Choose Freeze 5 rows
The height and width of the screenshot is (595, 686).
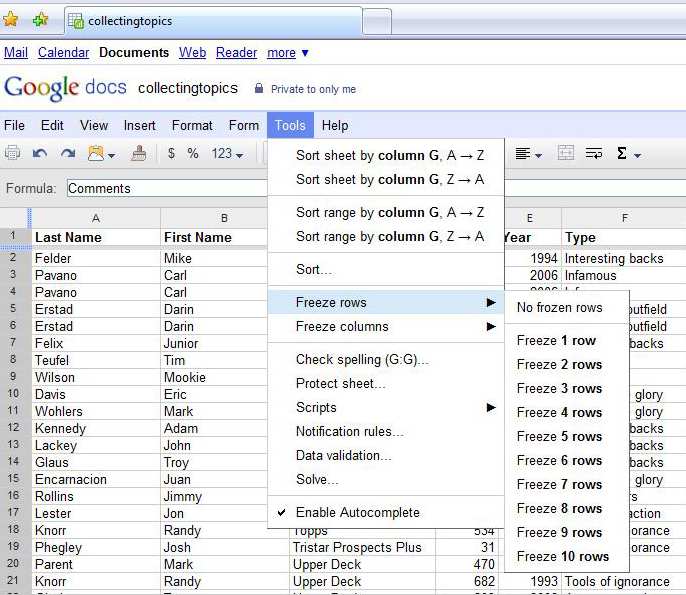click(567, 437)
